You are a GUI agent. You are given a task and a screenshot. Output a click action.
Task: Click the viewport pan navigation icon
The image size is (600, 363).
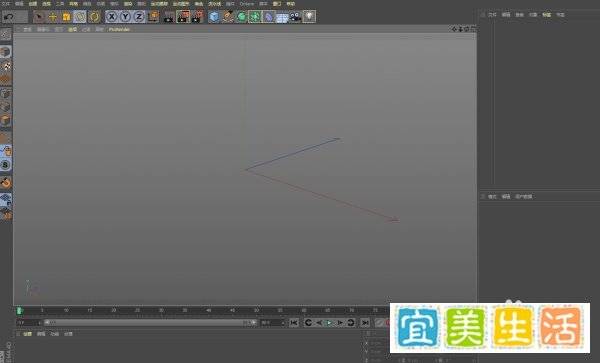(454, 29)
